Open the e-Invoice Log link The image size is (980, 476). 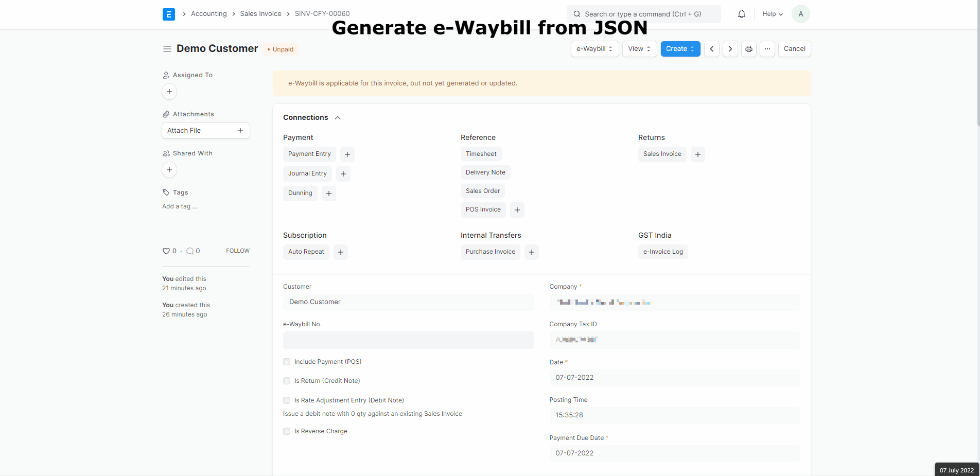pos(663,252)
